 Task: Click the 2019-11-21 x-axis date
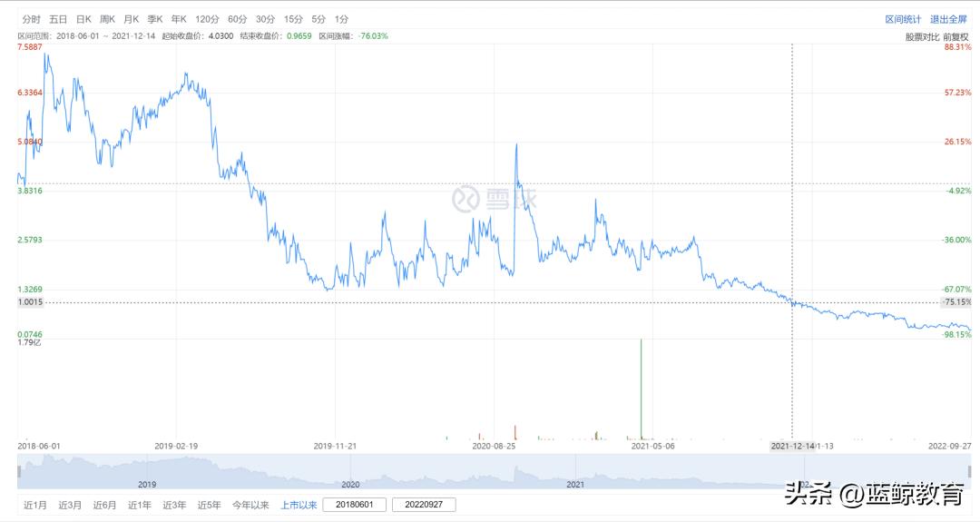pos(335,447)
